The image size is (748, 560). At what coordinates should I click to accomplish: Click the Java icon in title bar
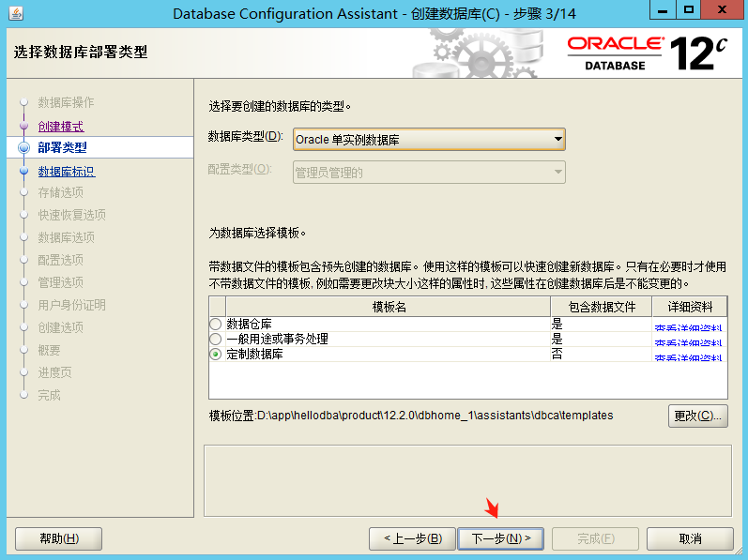[16, 13]
